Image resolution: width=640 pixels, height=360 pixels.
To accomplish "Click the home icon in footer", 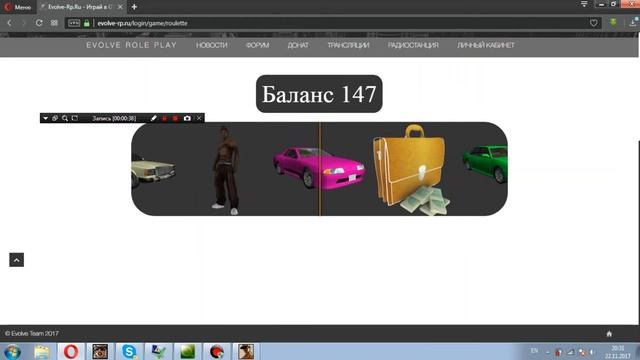I will (609, 334).
